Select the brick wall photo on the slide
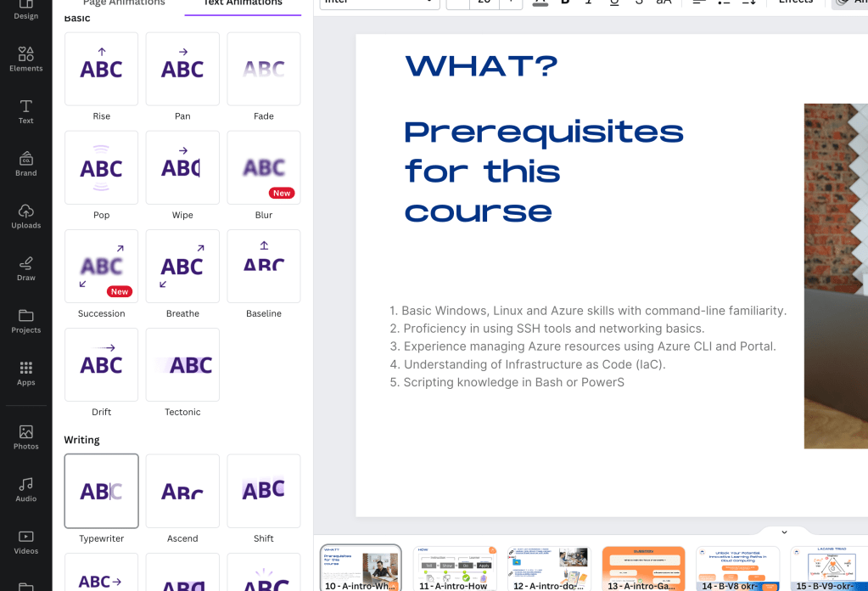 coord(836,276)
